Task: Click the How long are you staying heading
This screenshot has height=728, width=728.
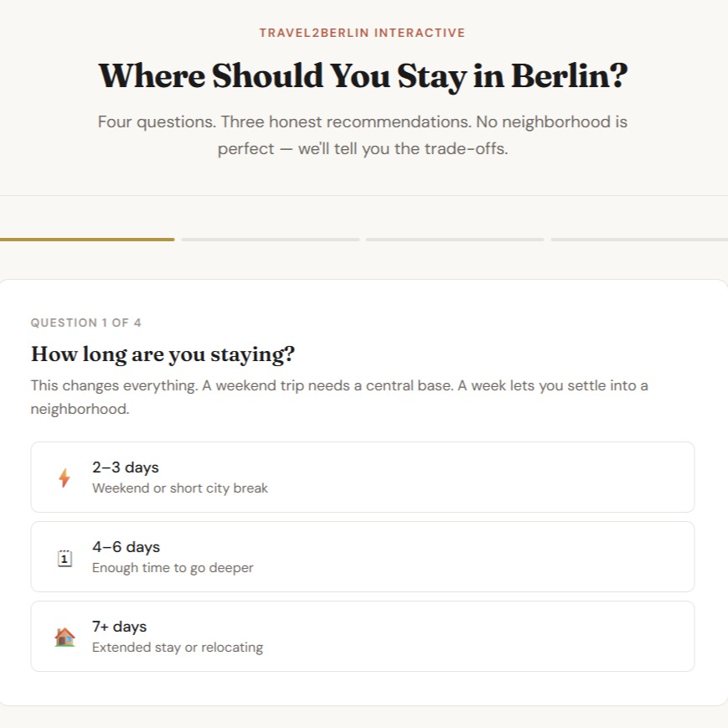Action: tap(163, 354)
